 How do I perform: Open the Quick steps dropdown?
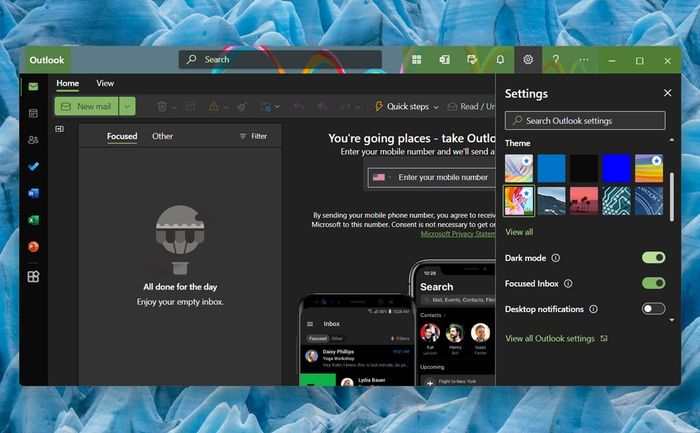[x=407, y=106]
